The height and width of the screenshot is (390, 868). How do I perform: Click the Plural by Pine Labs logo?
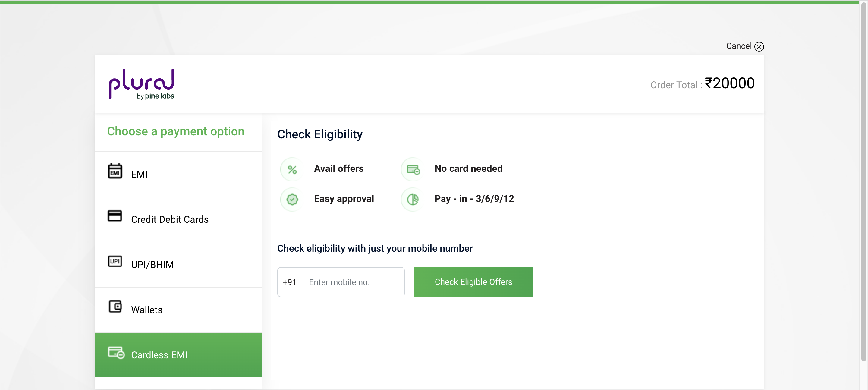point(142,84)
